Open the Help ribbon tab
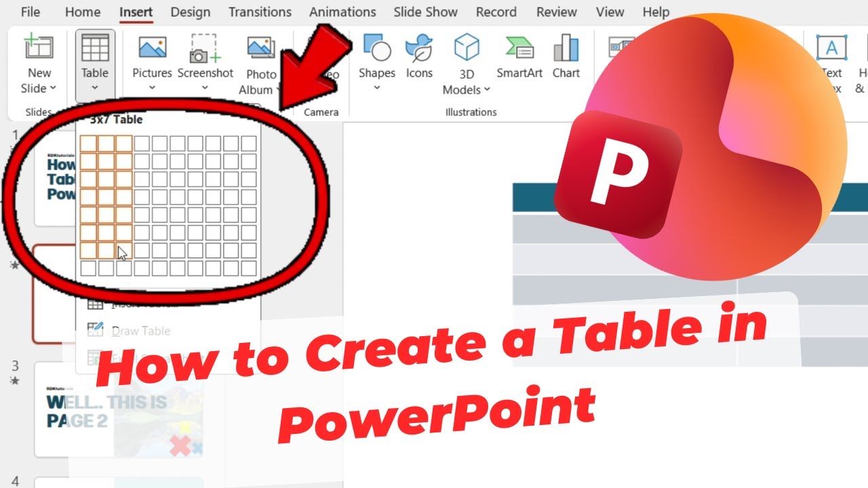868x488 pixels. click(656, 12)
